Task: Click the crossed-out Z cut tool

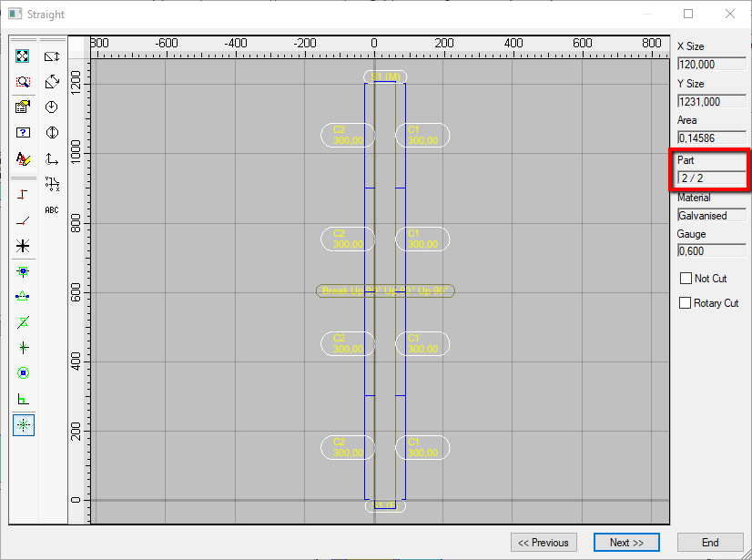Action: 23,321
